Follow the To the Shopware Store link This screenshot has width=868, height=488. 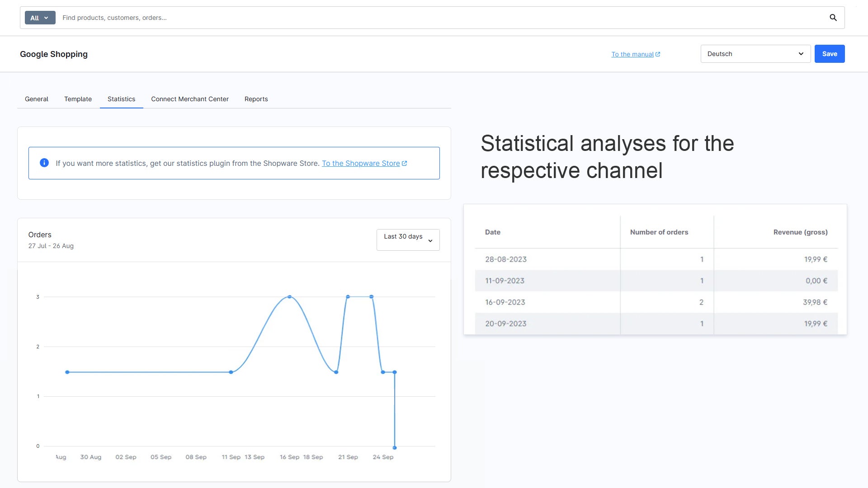pyautogui.click(x=364, y=163)
